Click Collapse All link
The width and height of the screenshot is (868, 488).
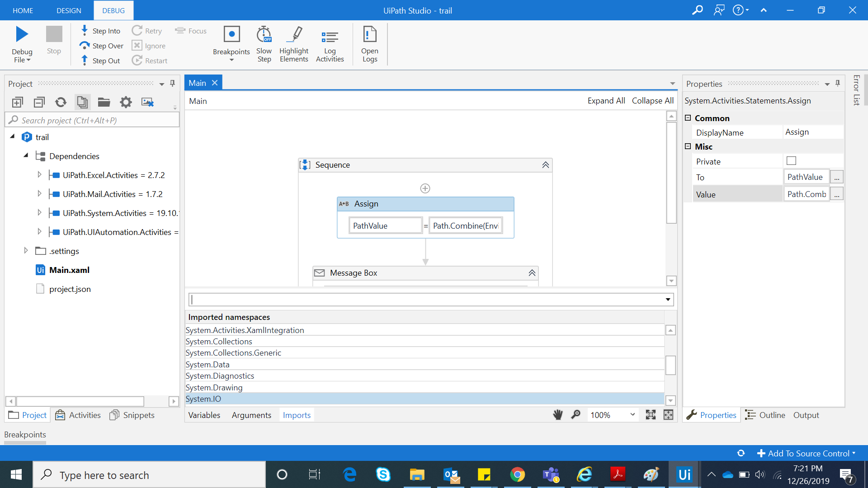pos(652,101)
